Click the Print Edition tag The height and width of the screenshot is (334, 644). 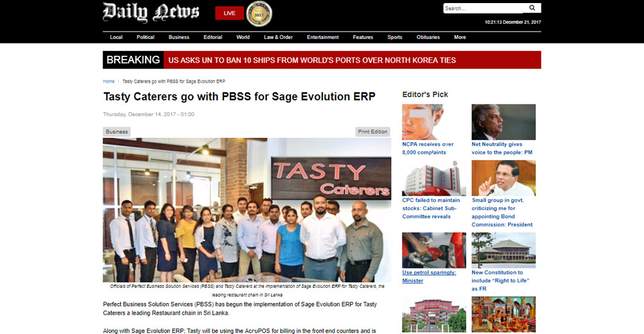[373, 131]
